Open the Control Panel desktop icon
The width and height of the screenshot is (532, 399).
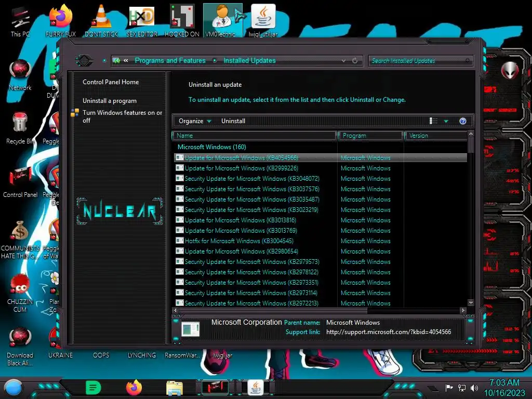pyautogui.click(x=20, y=182)
